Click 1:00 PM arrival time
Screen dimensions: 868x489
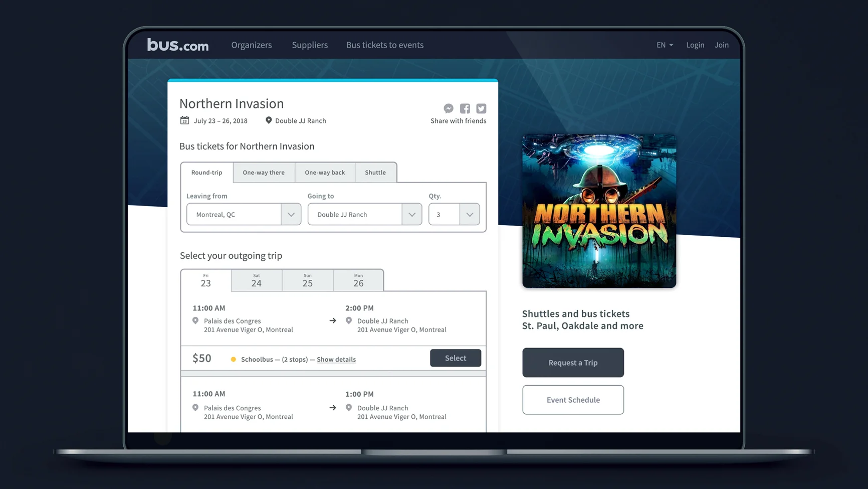(359, 394)
